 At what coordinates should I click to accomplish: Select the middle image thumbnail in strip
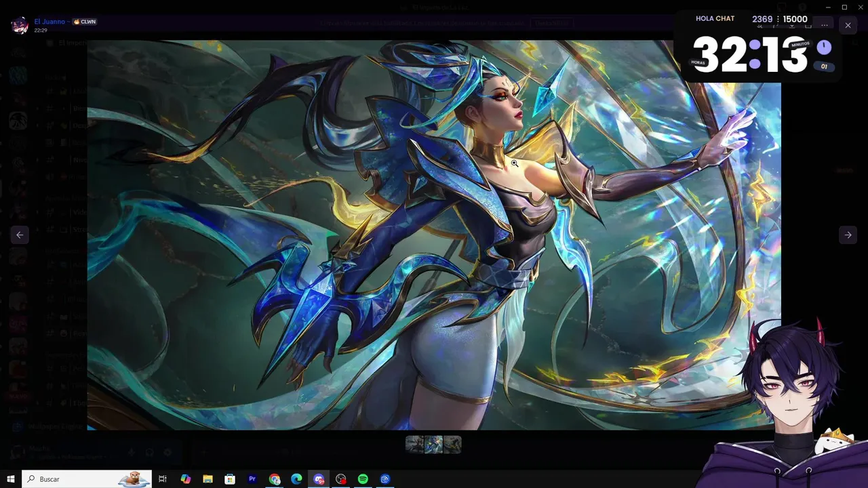pos(433,445)
